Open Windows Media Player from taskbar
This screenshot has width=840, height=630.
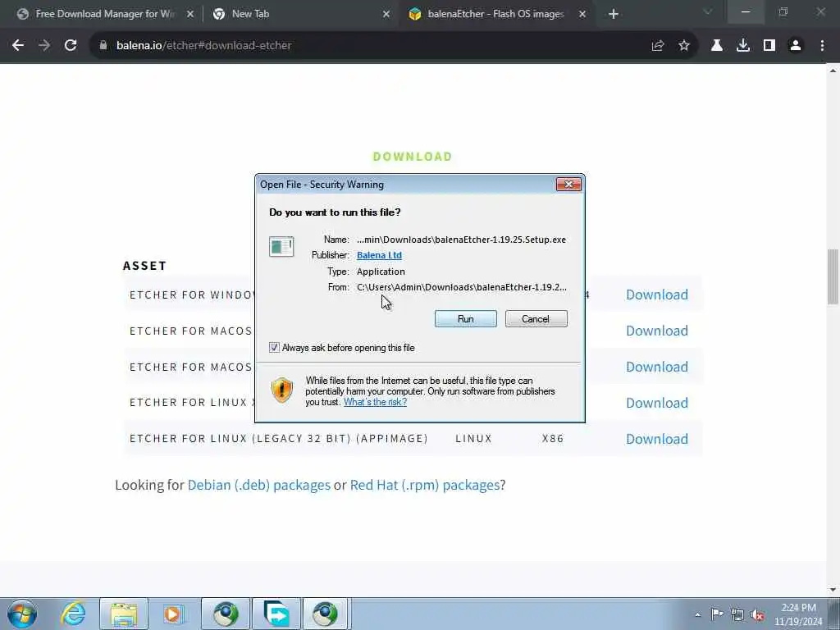click(174, 614)
